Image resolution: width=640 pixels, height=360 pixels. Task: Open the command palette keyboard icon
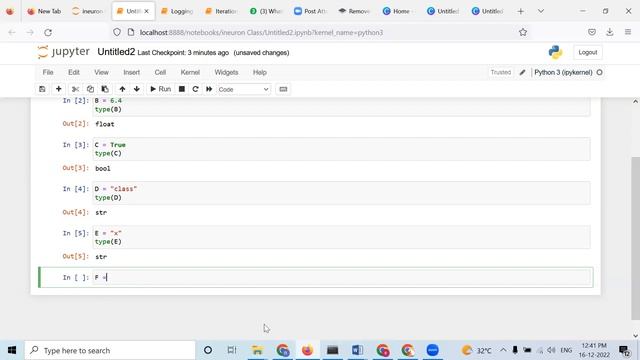click(283, 89)
